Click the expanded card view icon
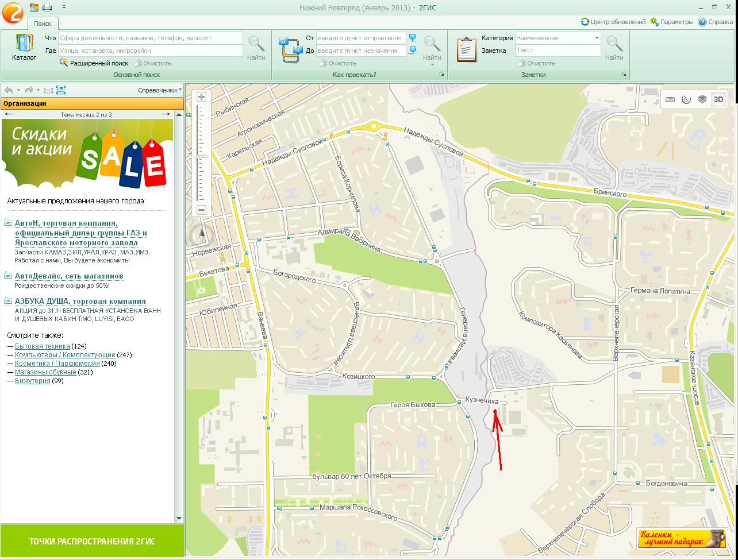738x560 pixels. point(61,90)
